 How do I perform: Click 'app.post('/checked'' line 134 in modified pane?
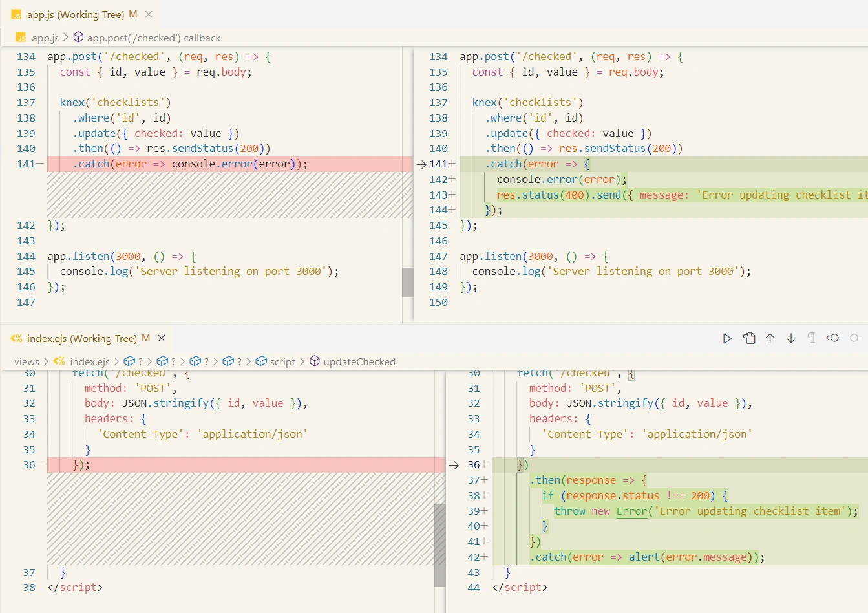click(522, 57)
